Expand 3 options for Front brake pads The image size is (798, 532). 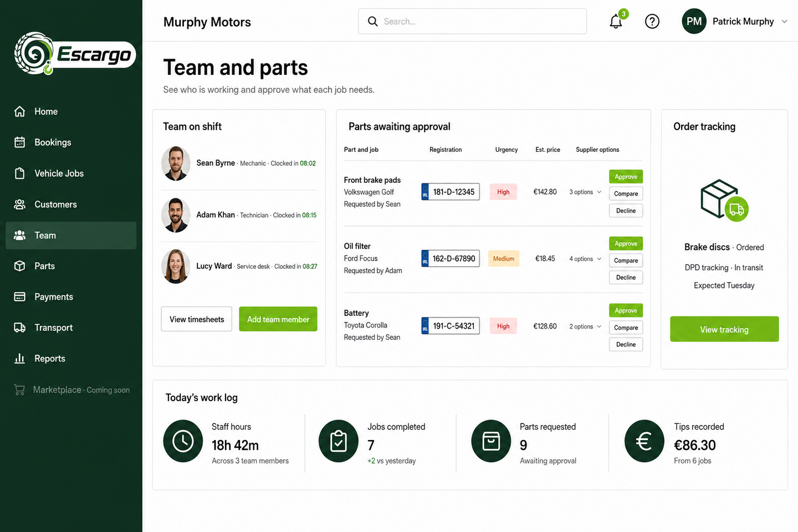(x=585, y=192)
